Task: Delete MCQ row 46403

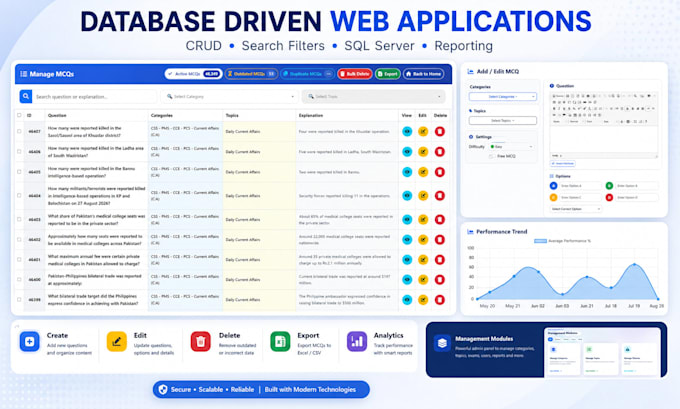Action: tap(440, 219)
